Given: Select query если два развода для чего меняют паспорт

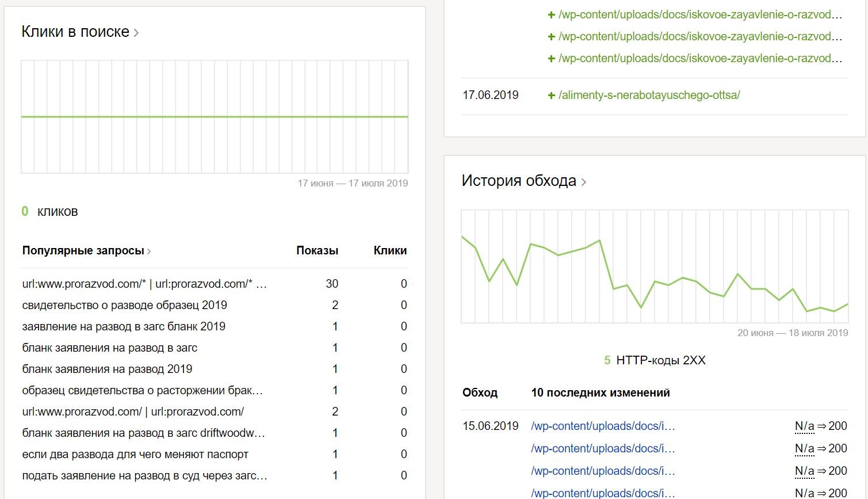Looking at the screenshot, I should coord(135,454).
